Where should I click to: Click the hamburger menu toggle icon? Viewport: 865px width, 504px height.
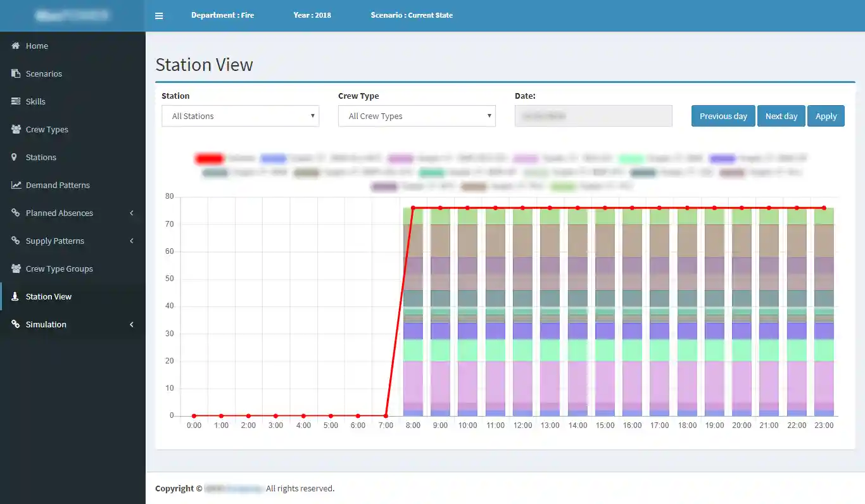159,16
